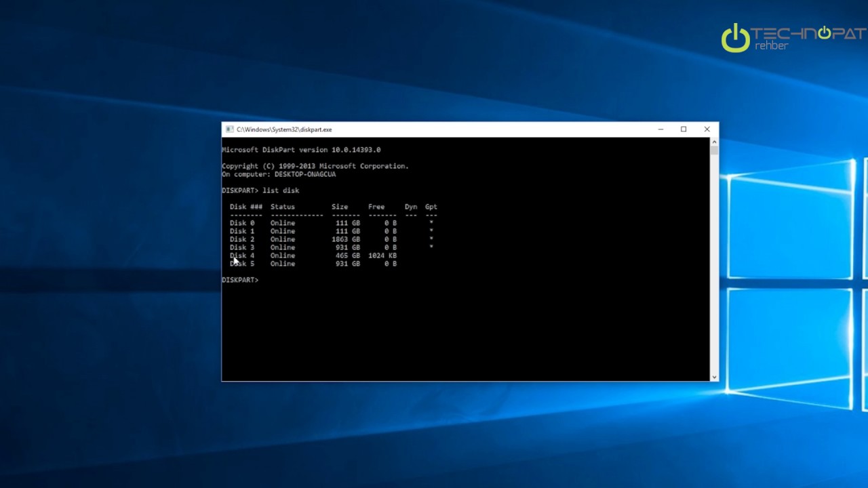Click the scrollbar up arrow in the console
The width and height of the screenshot is (868, 488).
(x=714, y=142)
